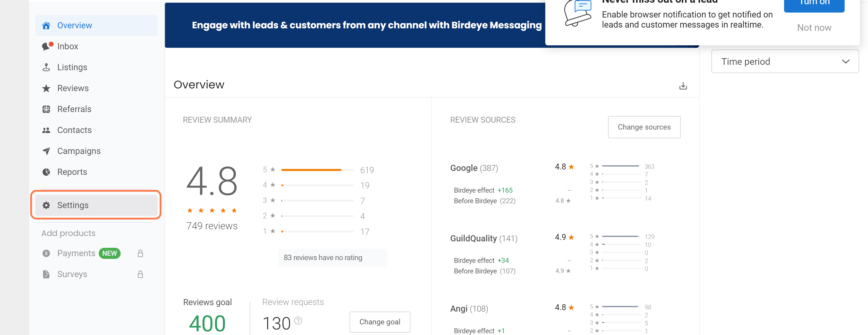Click the Change goal button
Screen dimensions: 868x335
[x=379, y=322]
